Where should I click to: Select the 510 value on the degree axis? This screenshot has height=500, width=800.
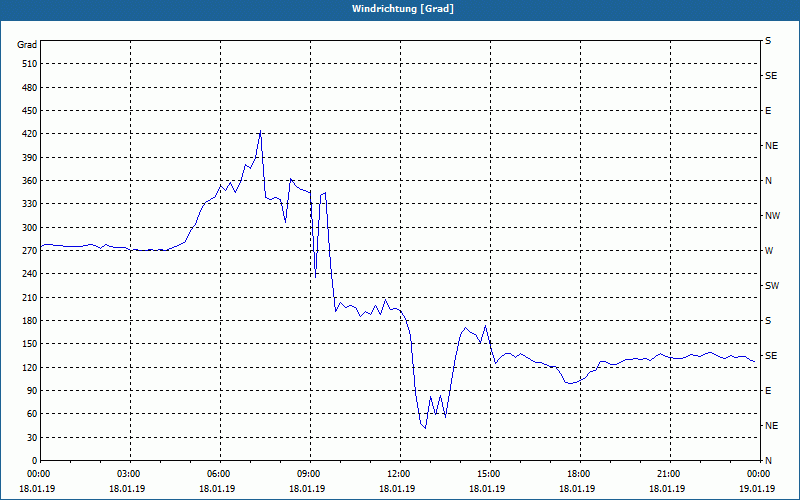30,64
